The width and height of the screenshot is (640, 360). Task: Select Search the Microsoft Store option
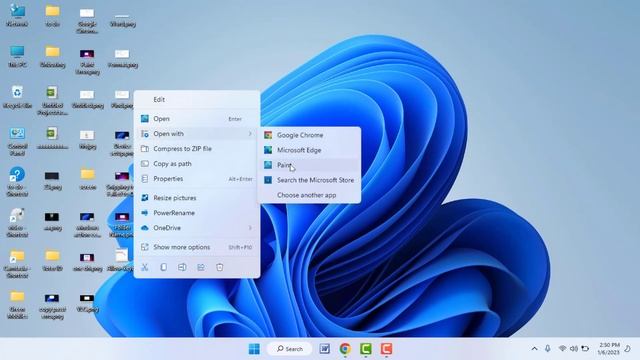(x=309, y=180)
